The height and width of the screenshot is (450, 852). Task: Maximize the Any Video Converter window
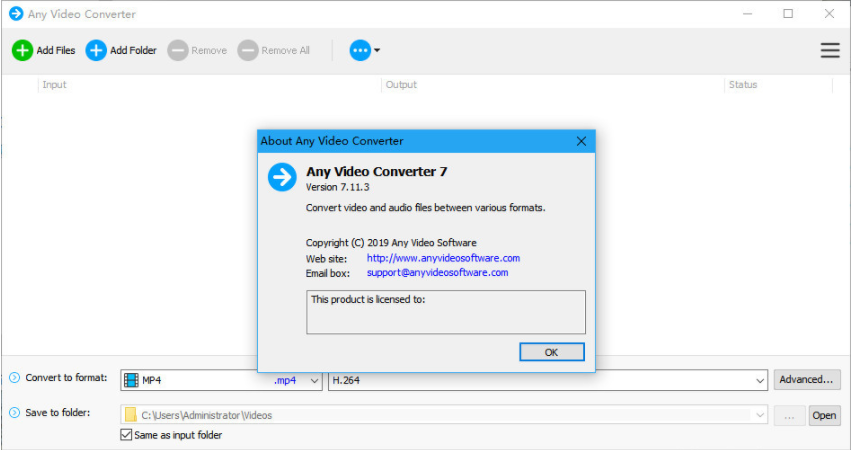pos(788,14)
